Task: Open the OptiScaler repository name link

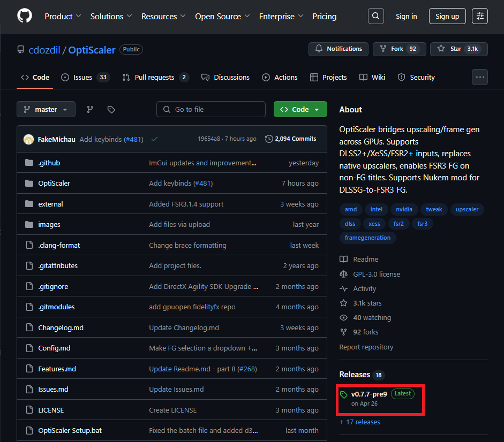Action: pos(92,50)
